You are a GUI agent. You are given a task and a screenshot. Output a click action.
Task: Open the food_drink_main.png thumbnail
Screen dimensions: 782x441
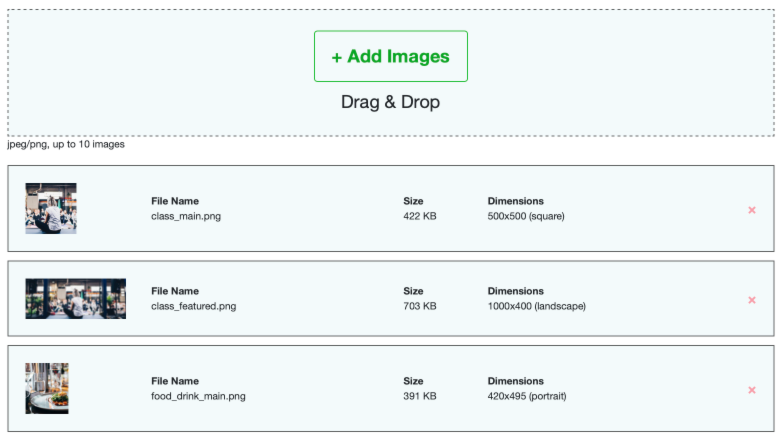[47, 389]
